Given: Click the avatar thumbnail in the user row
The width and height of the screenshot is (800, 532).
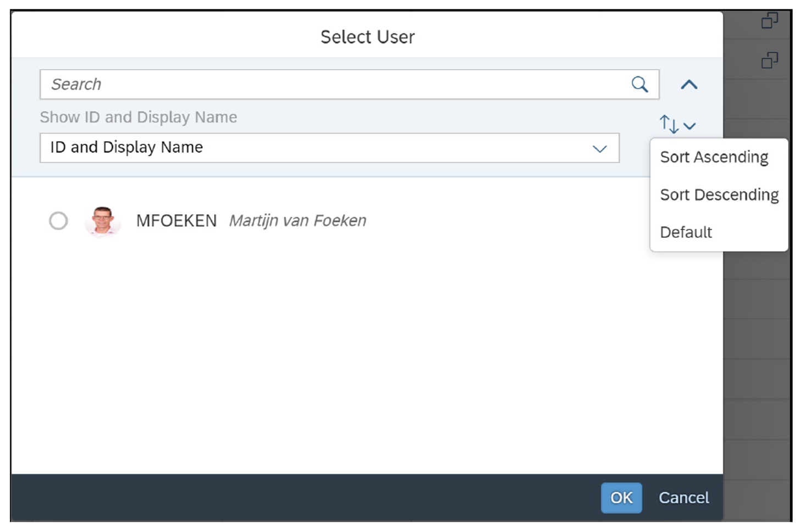Looking at the screenshot, I should pos(102,220).
